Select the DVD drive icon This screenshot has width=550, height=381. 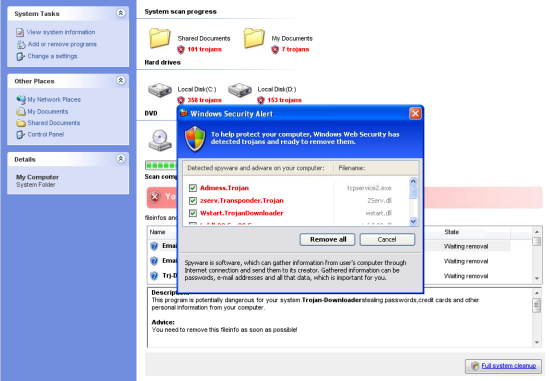[160, 140]
